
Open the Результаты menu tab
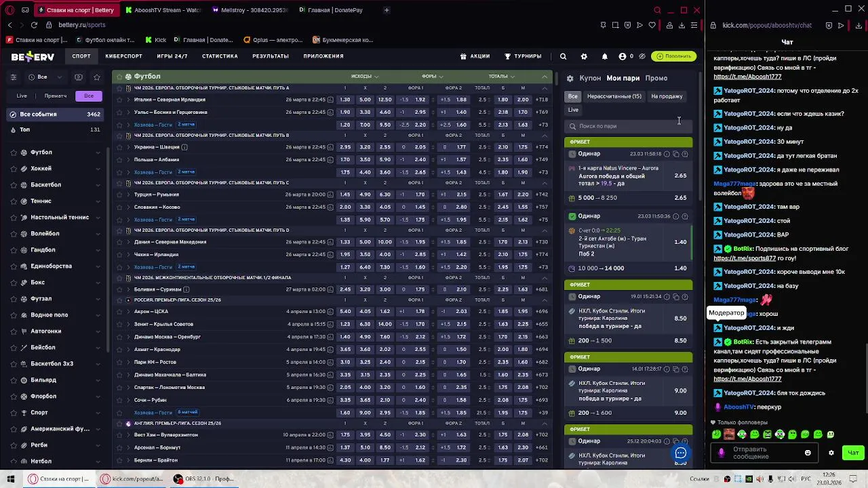coord(271,56)
